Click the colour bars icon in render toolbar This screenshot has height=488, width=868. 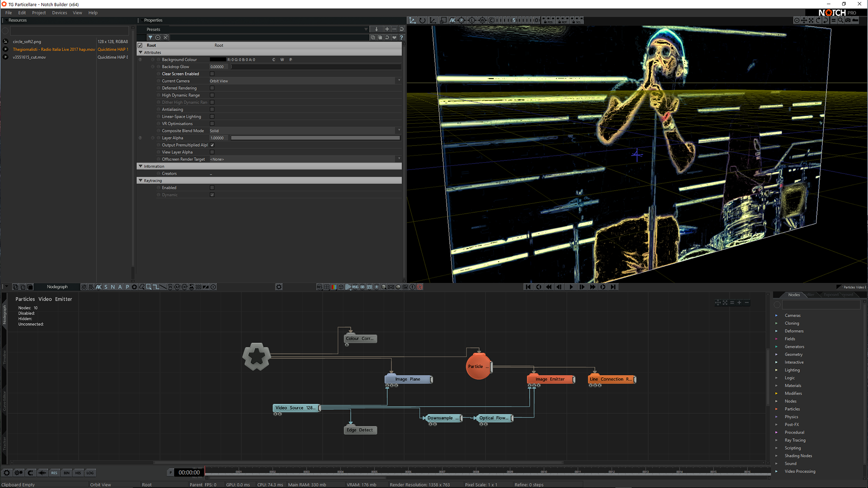pos(334,287)
